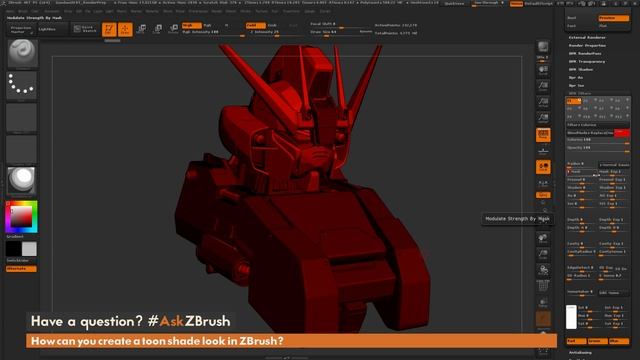The image size is (640, 360).
Task: Click the AAHalf icon
Action: [543, 118]
